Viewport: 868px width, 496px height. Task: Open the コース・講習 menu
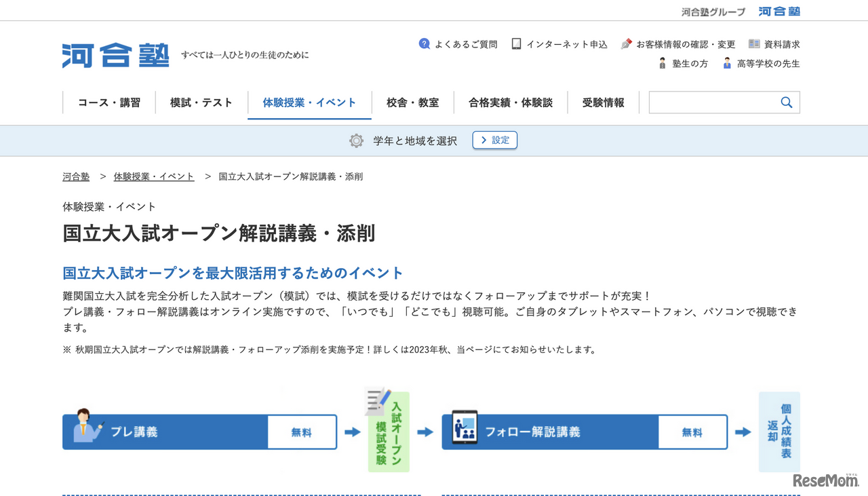[x=109, y=102]
